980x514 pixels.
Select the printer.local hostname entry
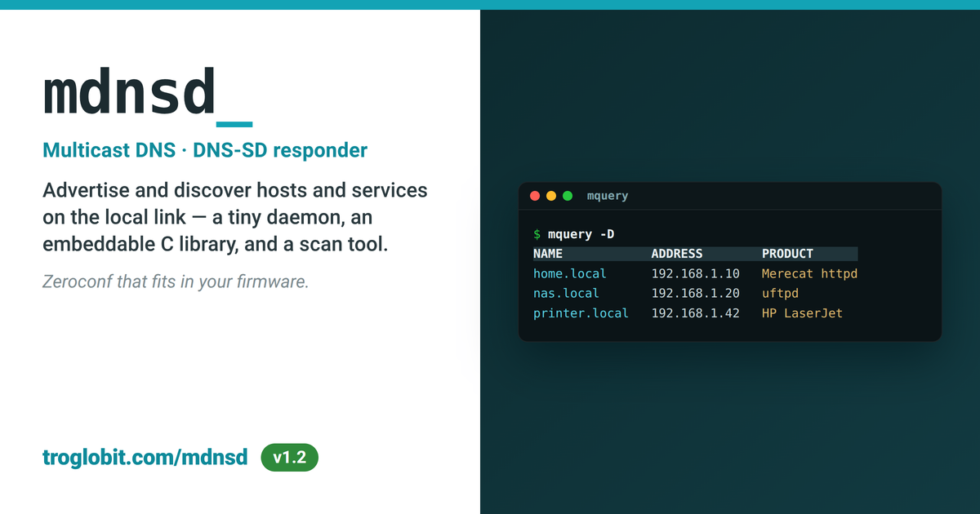click(x=581, y=312)
